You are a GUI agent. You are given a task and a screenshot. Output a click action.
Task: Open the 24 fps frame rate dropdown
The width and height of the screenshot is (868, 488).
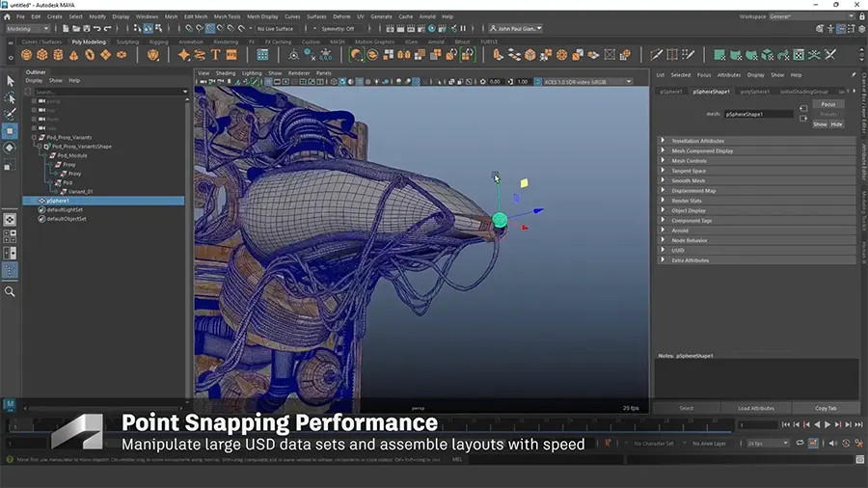[768, 444]
